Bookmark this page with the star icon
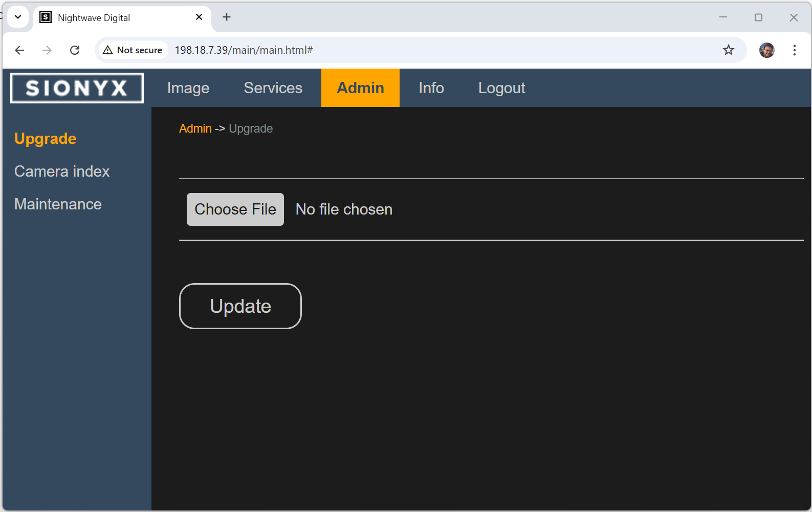This screenshot has width=812, height=512. [x=728, y=50]
